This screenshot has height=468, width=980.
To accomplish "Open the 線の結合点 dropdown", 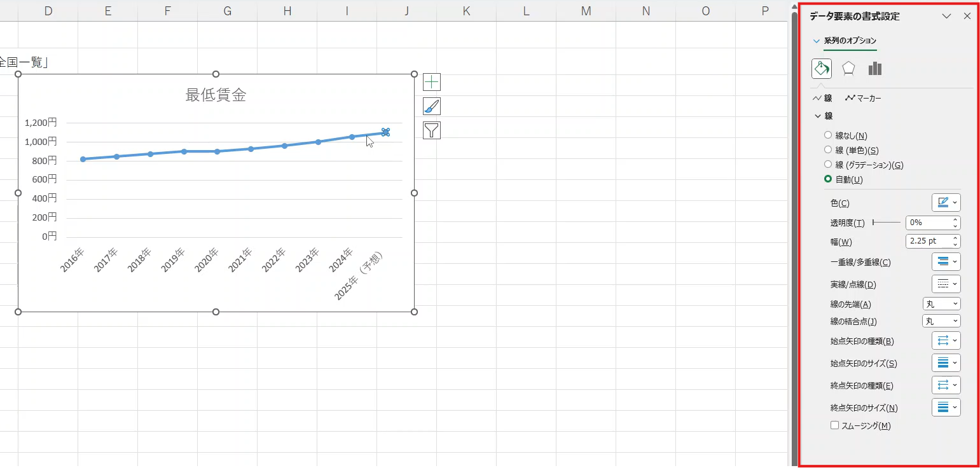I will coord(941,322).
